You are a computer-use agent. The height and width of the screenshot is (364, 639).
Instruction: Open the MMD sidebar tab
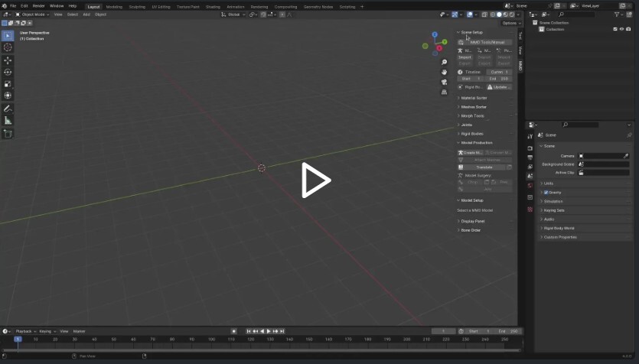[x=520, y=66]
